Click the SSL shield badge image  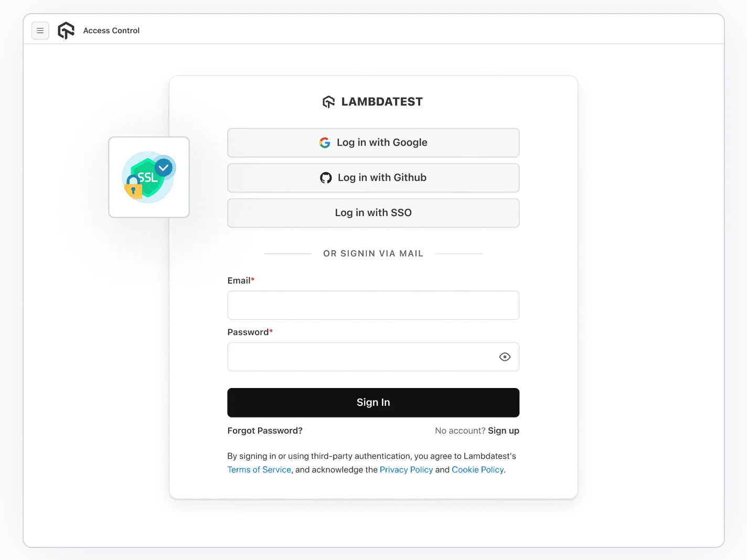point(149,177)
